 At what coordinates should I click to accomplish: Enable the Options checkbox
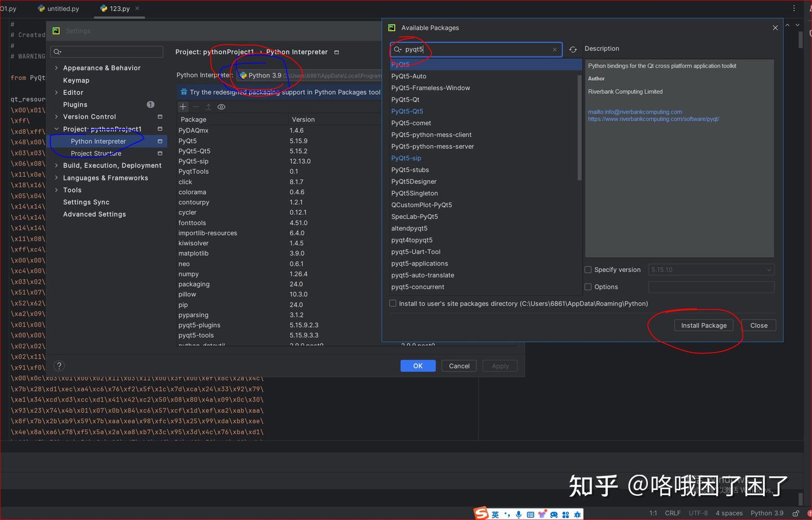(588, 287)
